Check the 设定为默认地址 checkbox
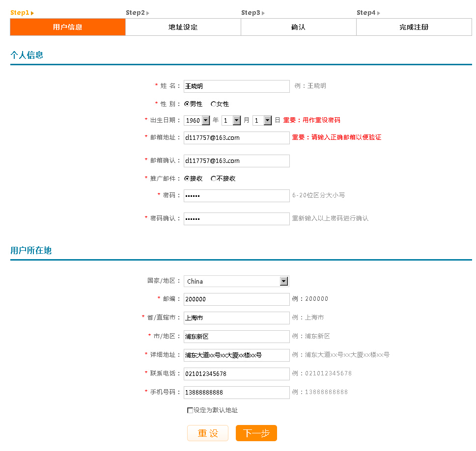476x451 pixels. (x=190, y=411)
